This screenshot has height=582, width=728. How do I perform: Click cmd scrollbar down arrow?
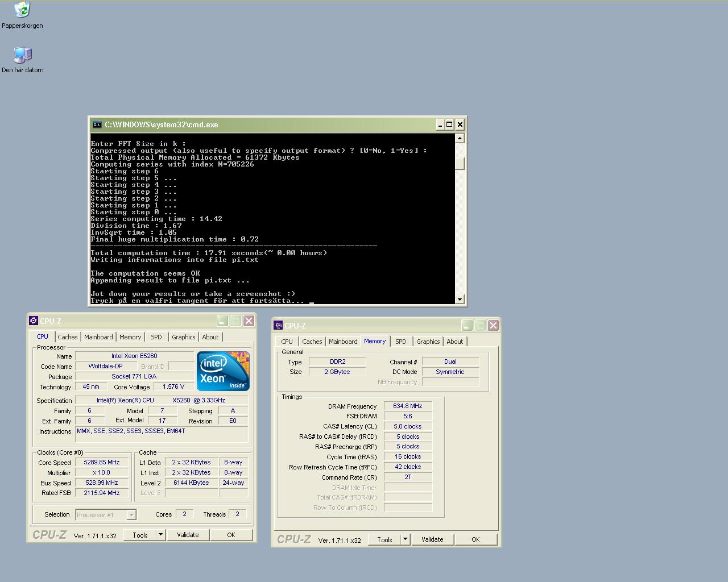coord(460,299)
